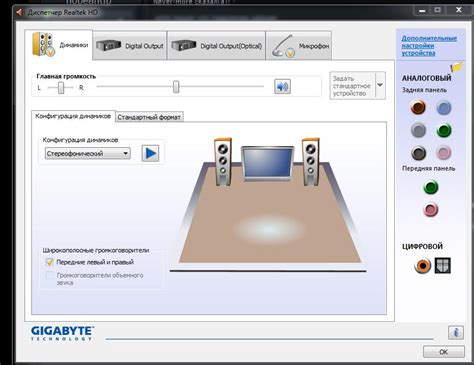Adjust the main volume slider handle
474x365 pixels.
[x=176, y=87]
